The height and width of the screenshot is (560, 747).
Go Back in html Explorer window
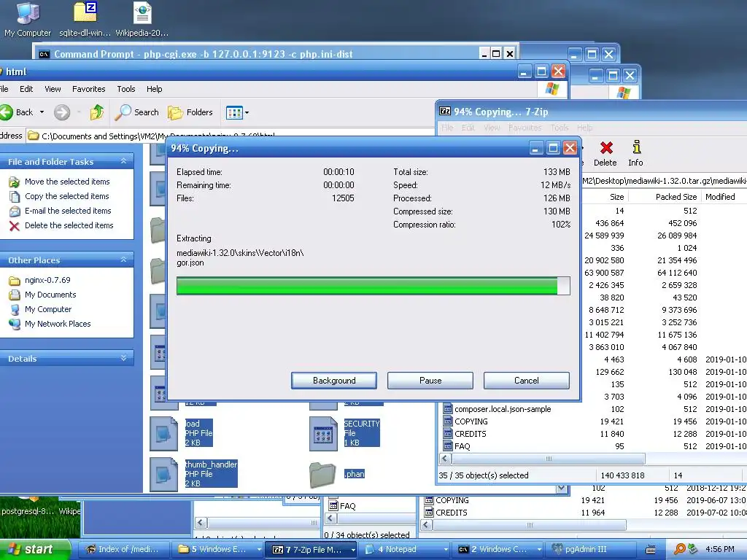(17, 112)
